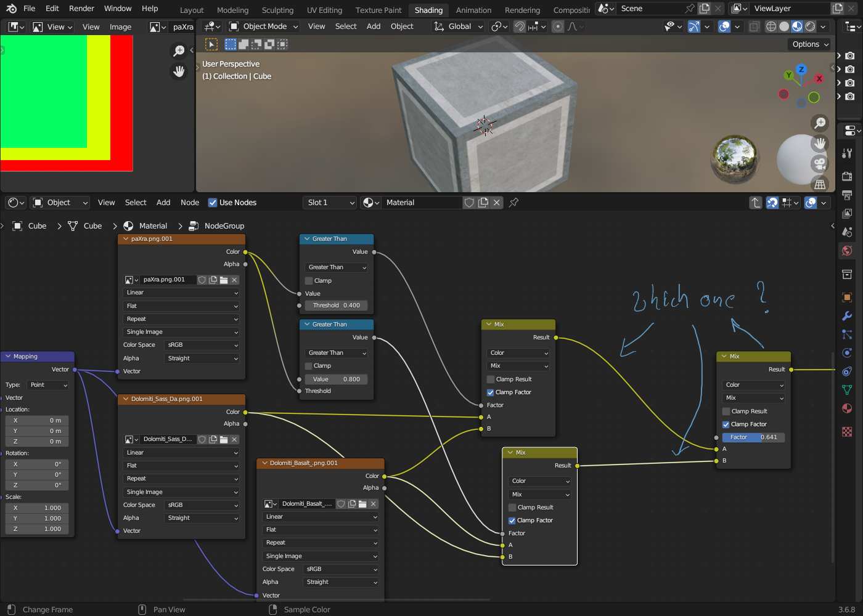Open Global transform orientation dropdown
This screenshot has height=616, width=863.
click(x=458, y=26)
